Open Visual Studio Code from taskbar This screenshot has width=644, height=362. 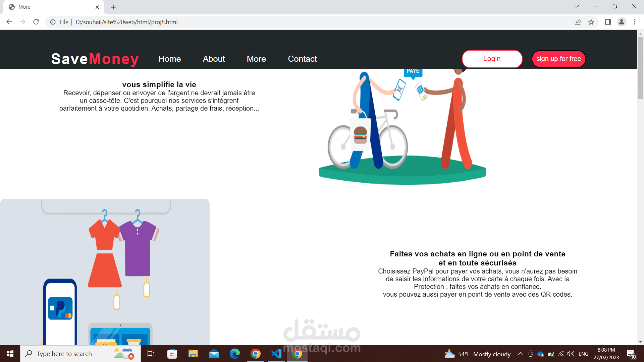276,354
